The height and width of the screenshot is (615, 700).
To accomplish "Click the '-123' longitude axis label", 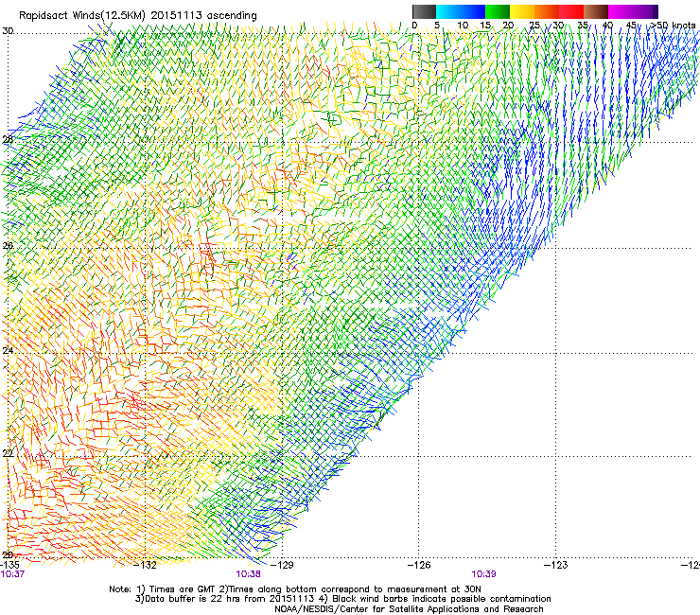I will point(556,565).
